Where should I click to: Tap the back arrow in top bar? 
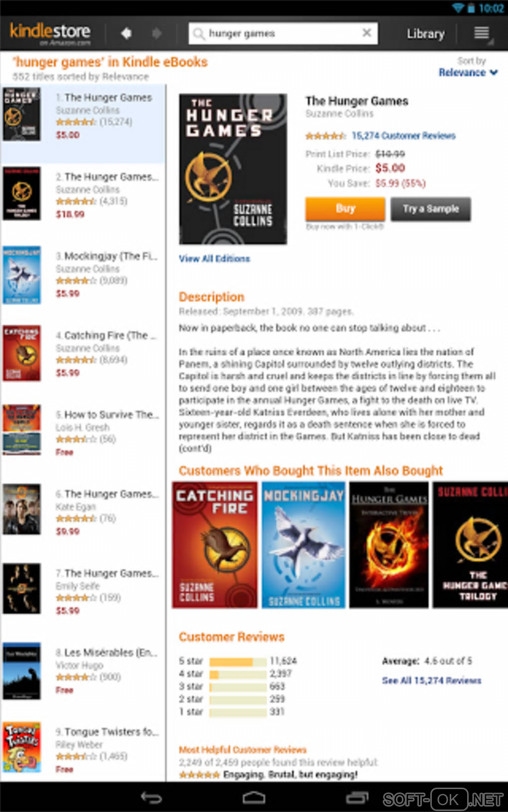[x=127, y=33]
